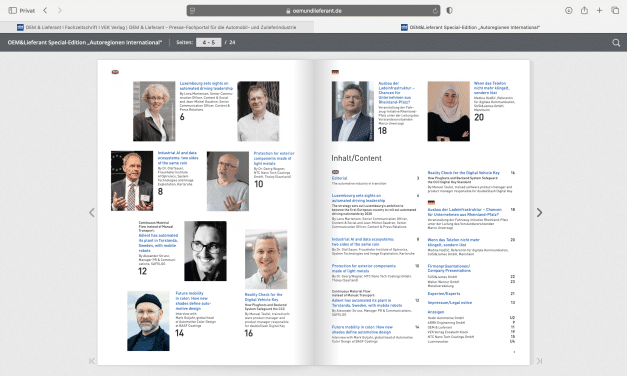Viewport: 627px width, 376px height.
Task: Show the tab overview
Action: pos(615,10)
